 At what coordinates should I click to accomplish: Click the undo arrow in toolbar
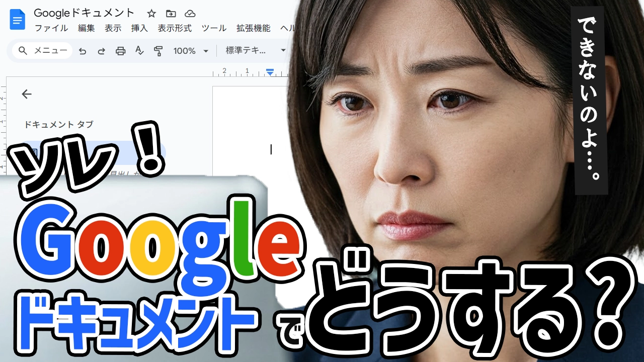point(83,51)
